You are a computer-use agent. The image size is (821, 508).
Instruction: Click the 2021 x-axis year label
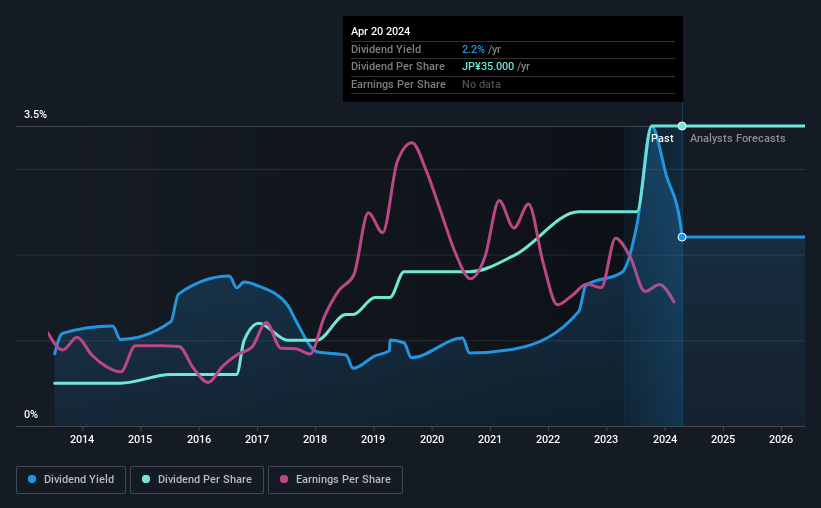490,439
